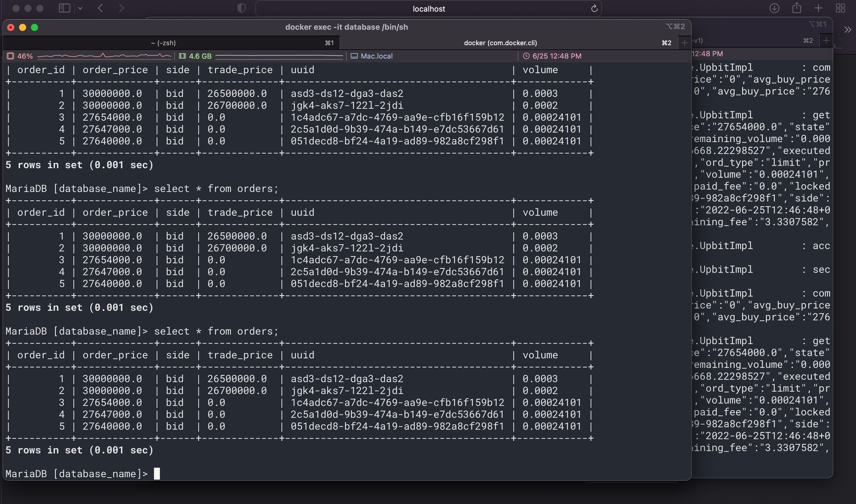The width and height of the screenshot is (856, 504).
Task: Reload the localhost page
Action: click(594, 9)
